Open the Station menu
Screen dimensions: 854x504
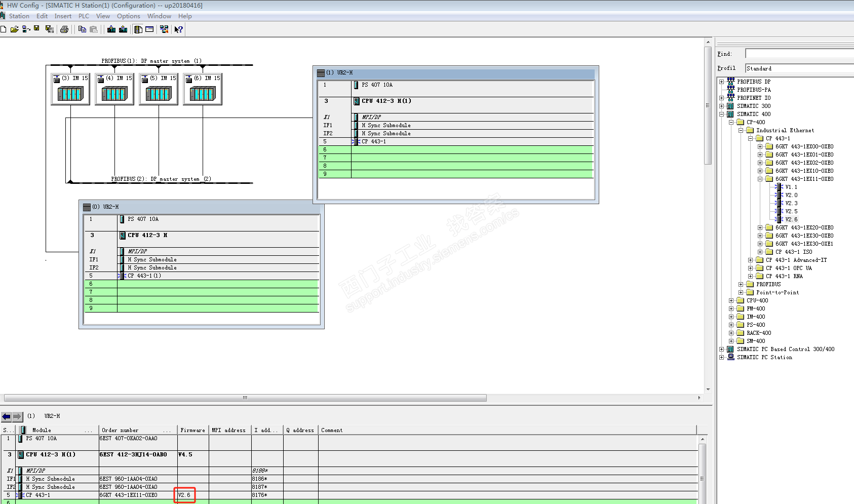pos(19,16)
